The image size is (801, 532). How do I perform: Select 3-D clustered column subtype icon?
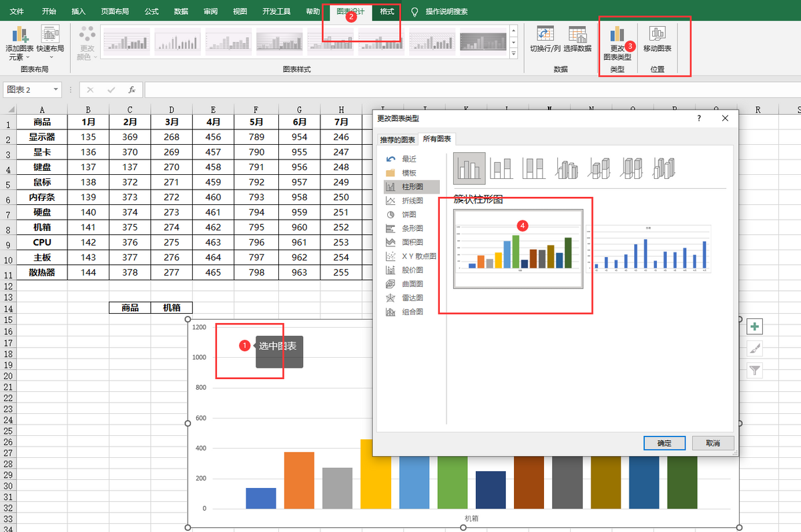pos(567,168)
